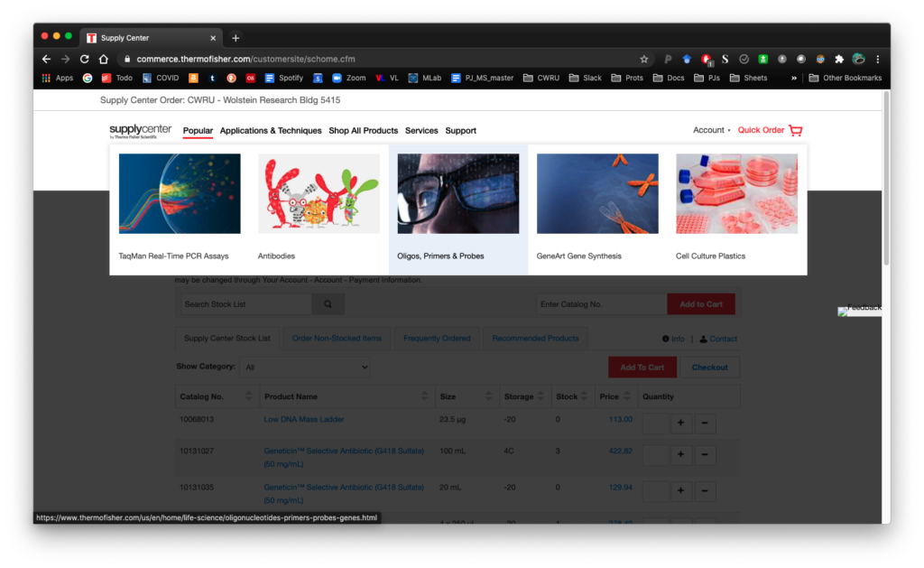Close the Supply Center tab
924x568 pixels.
213,38
